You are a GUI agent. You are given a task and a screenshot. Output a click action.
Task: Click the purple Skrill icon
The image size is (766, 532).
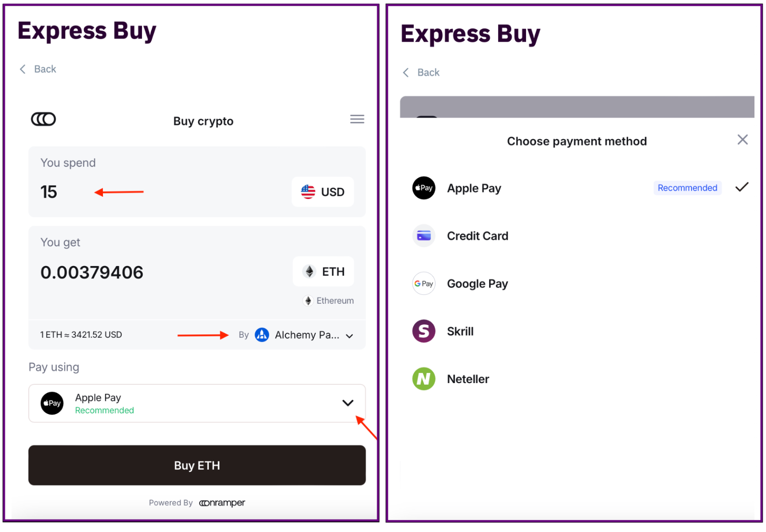(x=424, y=331)
